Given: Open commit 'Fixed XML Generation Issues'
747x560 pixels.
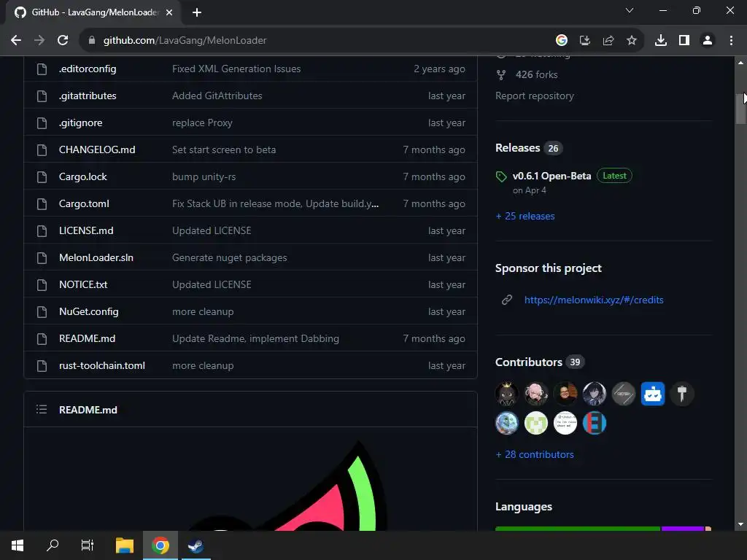Looking at the screenshot, I should tap(236, 69).
